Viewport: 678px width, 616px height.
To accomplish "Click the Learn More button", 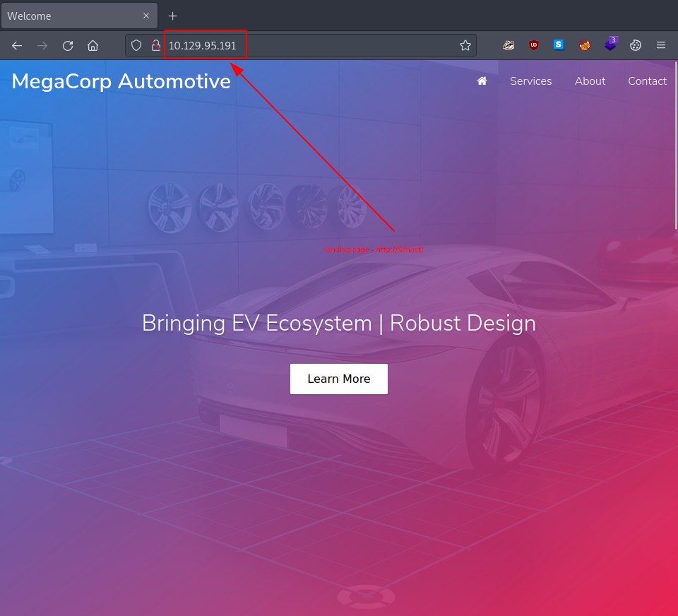I will point(339,379).
